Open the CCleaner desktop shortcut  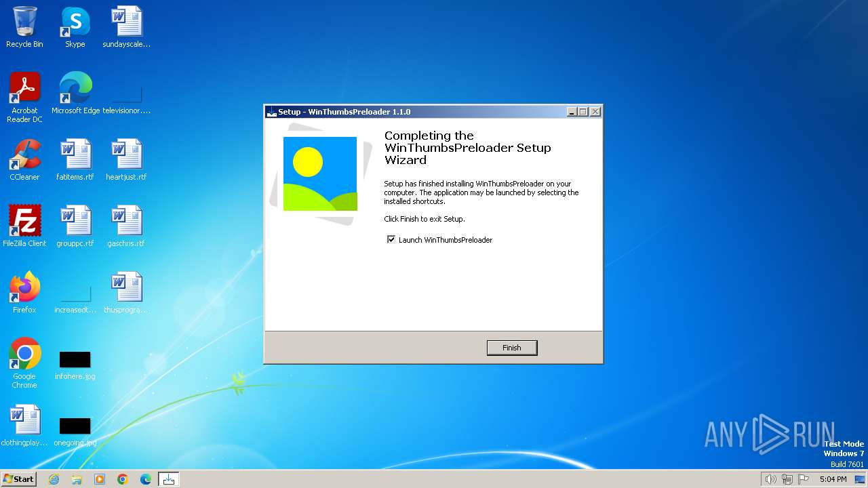(x=24, y=160)
